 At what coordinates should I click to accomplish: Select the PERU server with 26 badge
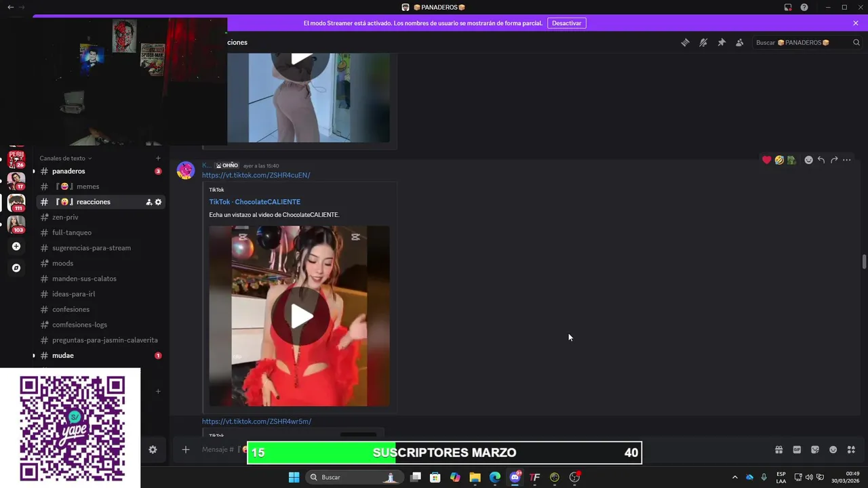coord(16,160)
